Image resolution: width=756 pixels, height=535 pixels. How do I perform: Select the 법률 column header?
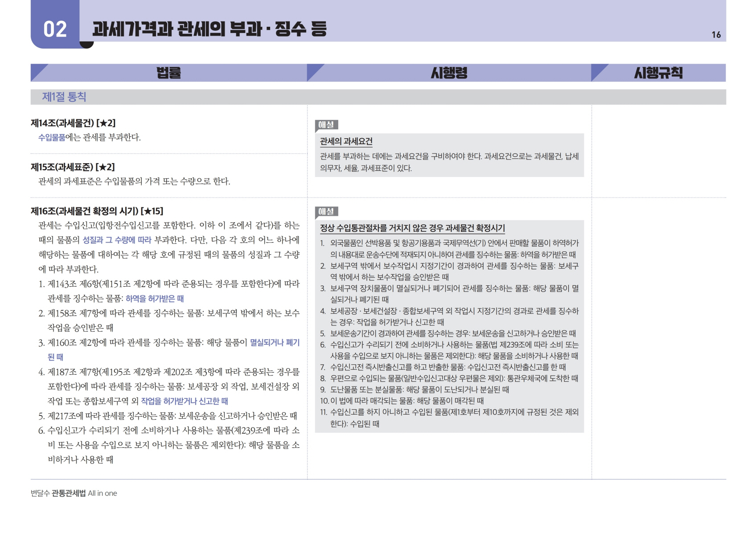(168, 73)
